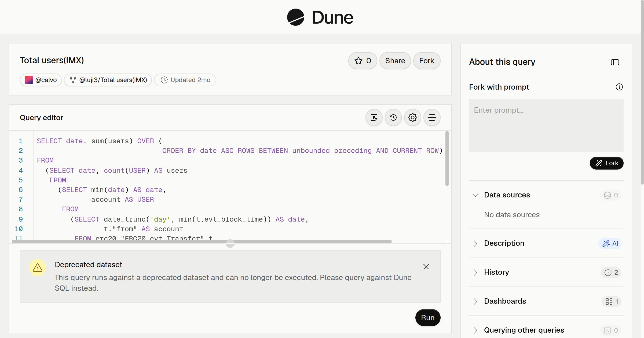Click the expand editor layout icon

pos(432,117)
